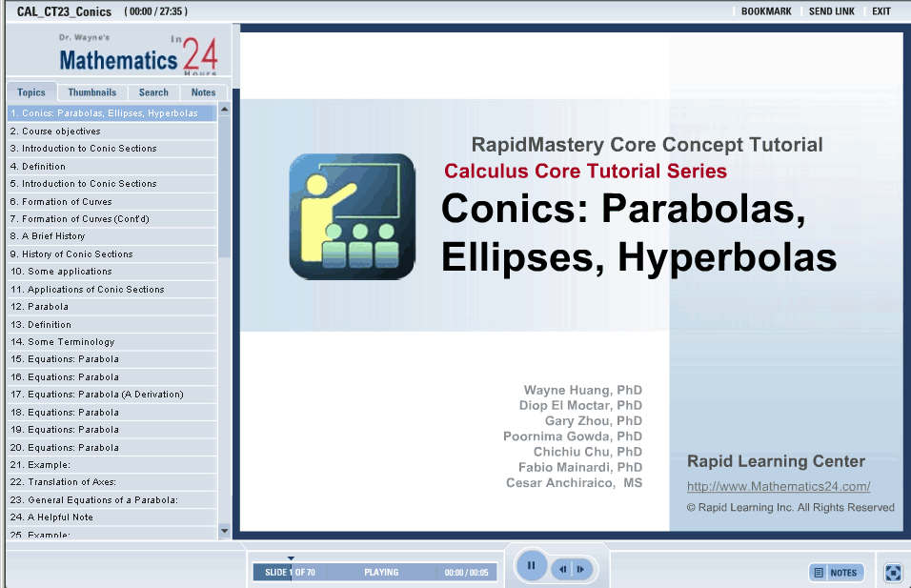Open the Mathematics24.com link

coord(779,486)
